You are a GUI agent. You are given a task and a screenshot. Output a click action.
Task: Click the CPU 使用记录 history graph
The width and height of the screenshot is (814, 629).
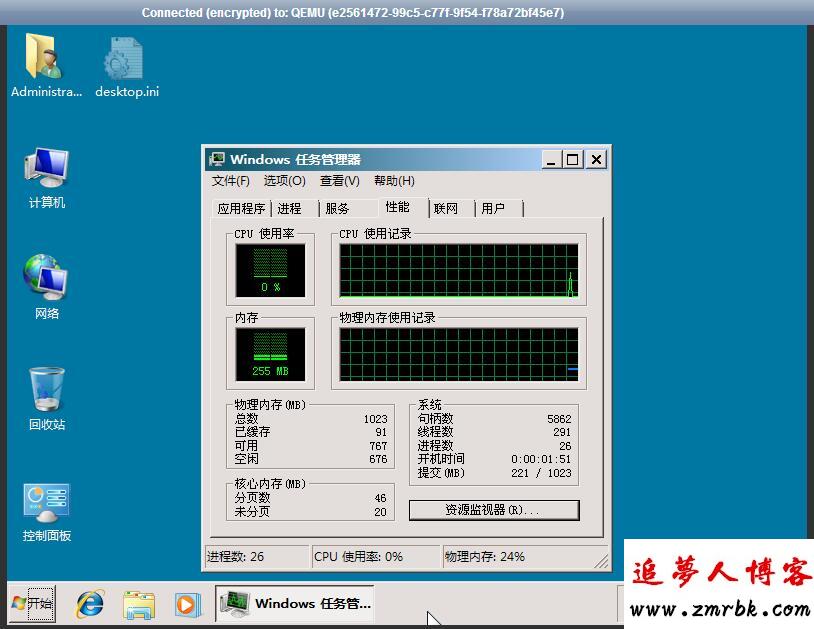tap(459, 271)
